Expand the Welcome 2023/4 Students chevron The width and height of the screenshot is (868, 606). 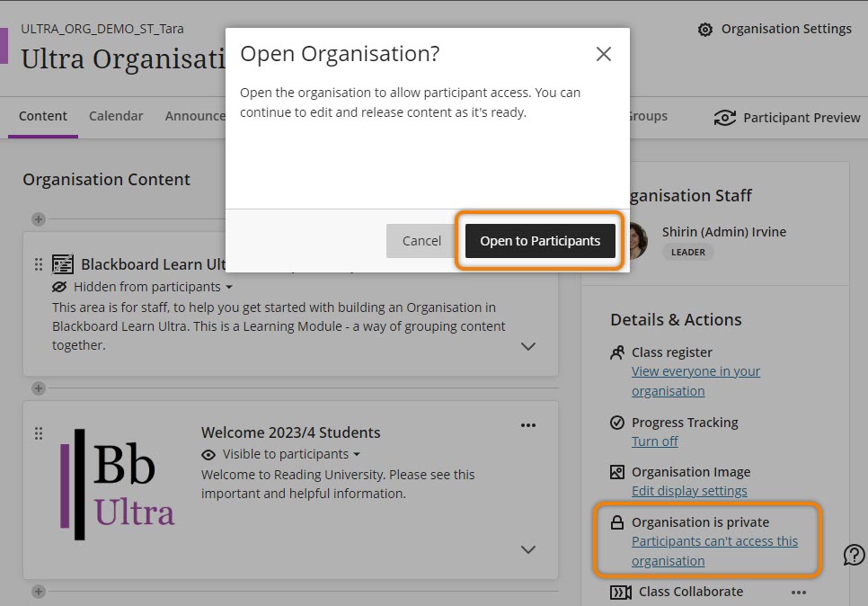click(x=528, y=549)
